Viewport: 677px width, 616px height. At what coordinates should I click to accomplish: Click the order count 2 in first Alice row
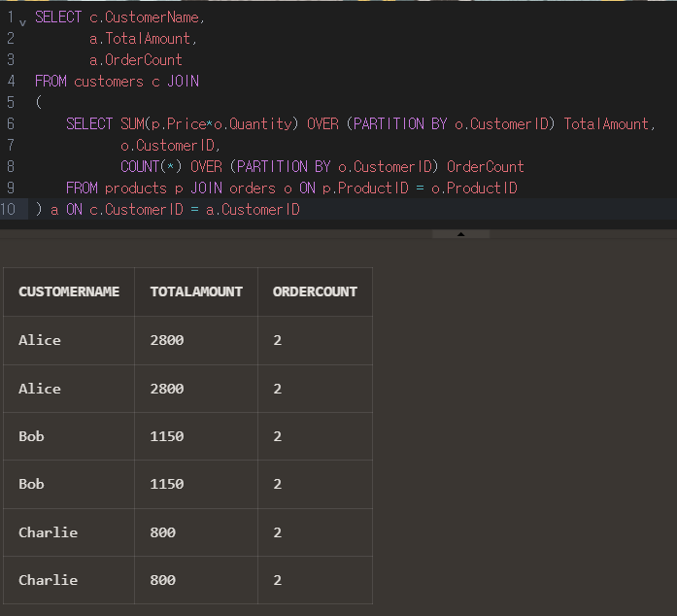point(277,340)
